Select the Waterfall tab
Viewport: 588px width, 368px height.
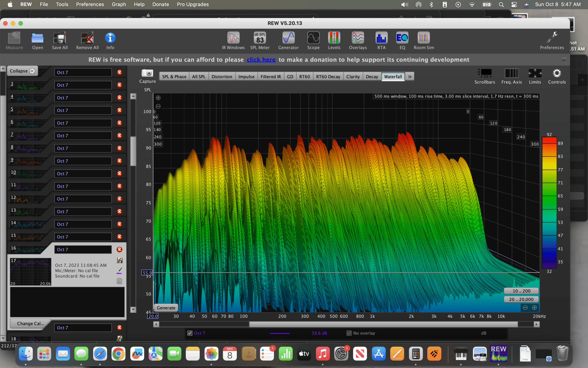tap(393, 77)
